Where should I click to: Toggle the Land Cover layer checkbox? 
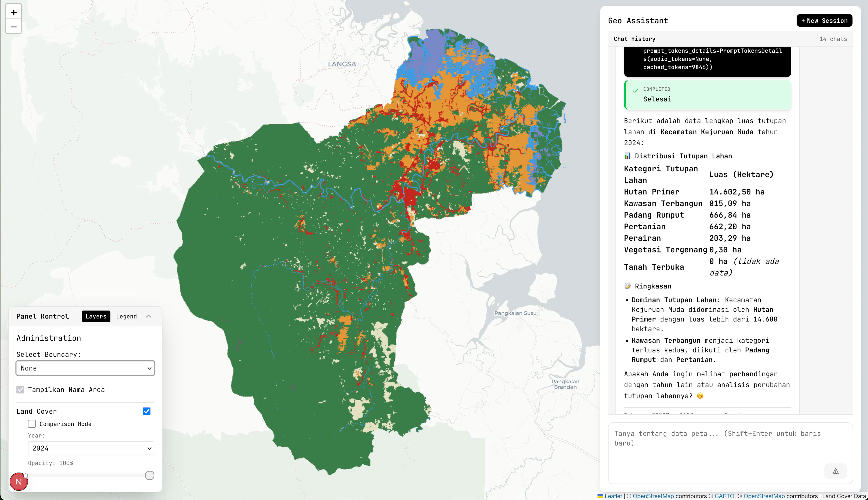click(147, 411)
